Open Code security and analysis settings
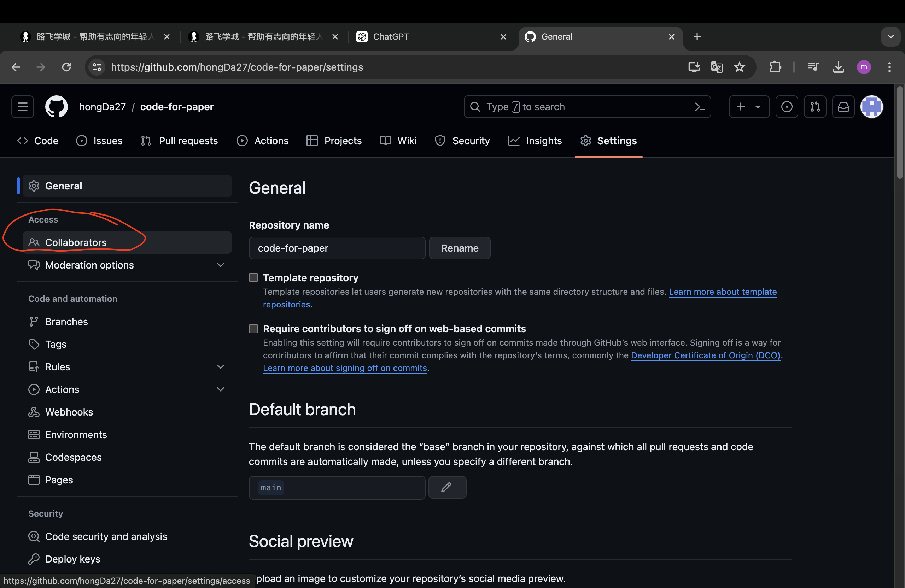Viewport: 905px width, 588px height. click(127, 536)
